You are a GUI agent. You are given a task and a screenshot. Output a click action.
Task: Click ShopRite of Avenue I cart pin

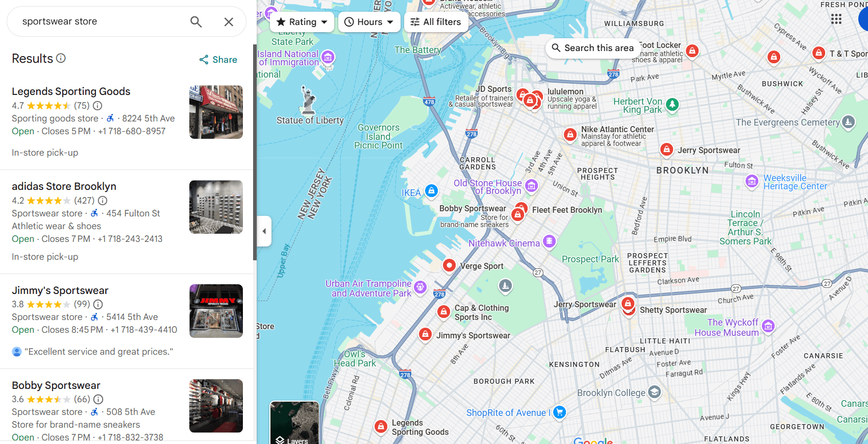pos(559,412)
